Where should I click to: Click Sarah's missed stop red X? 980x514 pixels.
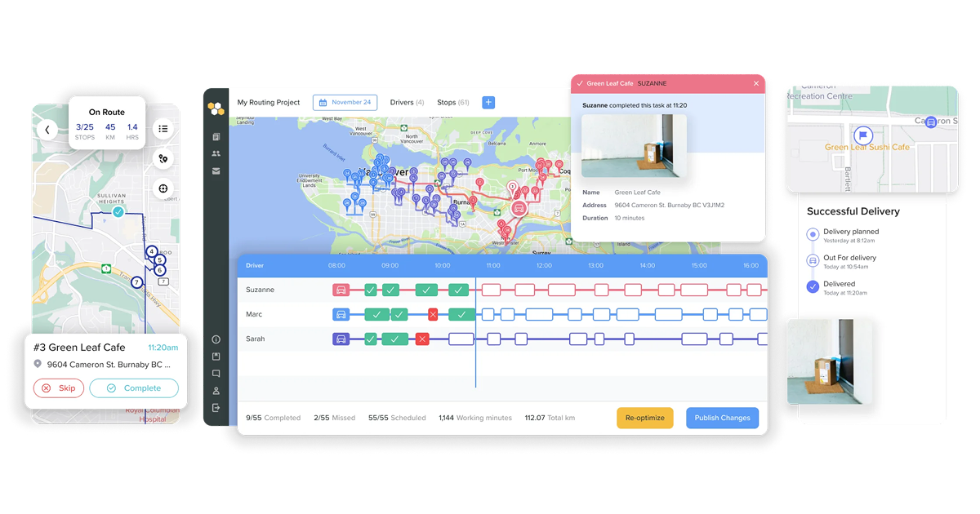(x=422, y=339)
